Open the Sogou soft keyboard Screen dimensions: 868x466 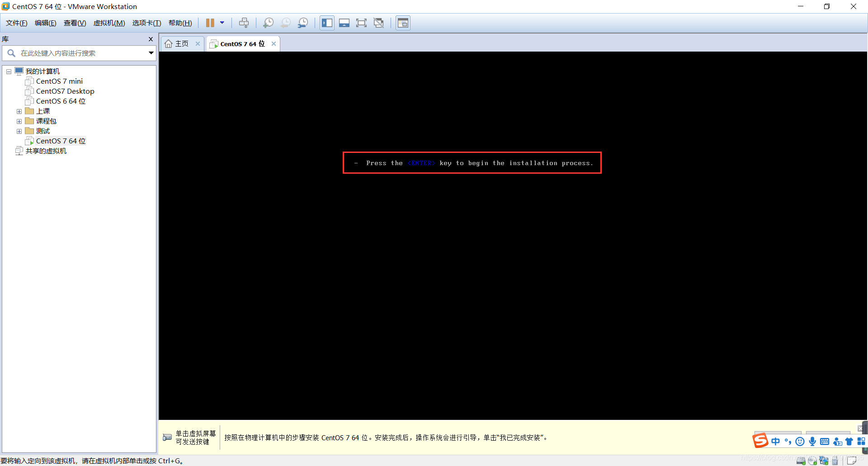[x=825, y=442]
